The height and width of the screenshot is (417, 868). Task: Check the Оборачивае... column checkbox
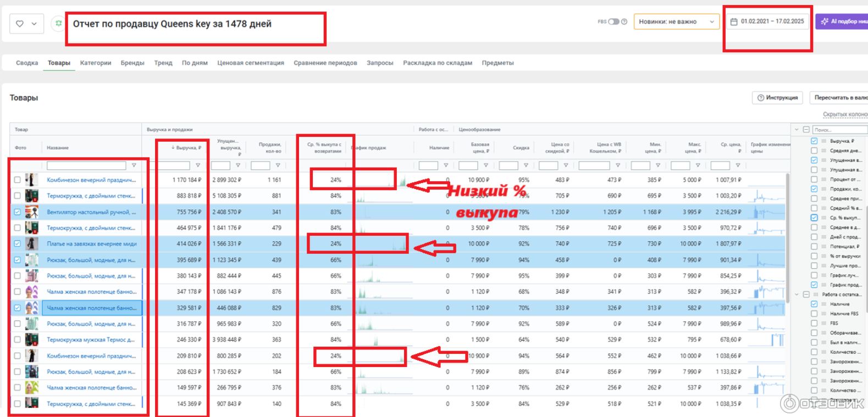coord(814,333)
